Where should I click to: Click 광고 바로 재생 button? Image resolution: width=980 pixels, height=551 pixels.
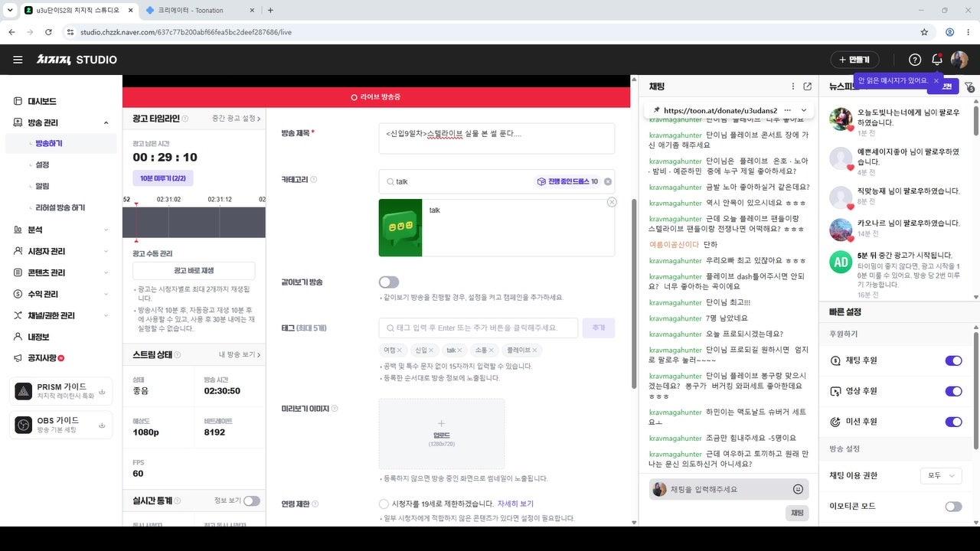point(194,271)
